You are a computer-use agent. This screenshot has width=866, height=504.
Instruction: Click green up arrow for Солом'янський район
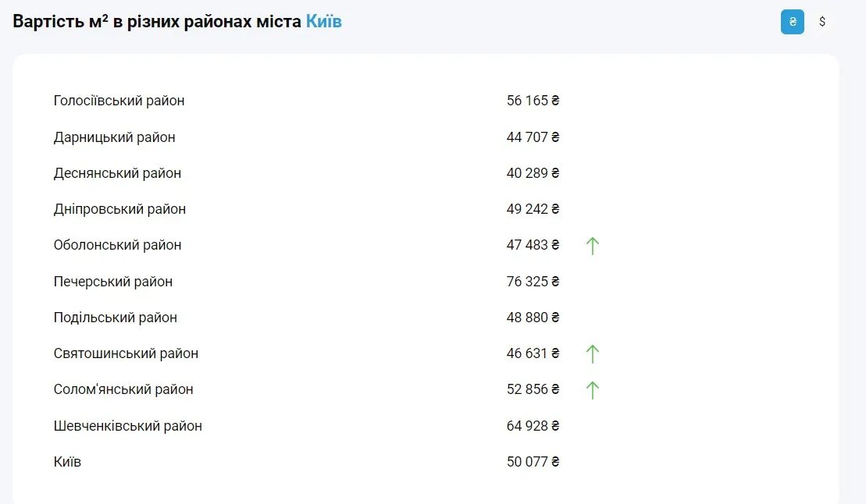point(593,390)
